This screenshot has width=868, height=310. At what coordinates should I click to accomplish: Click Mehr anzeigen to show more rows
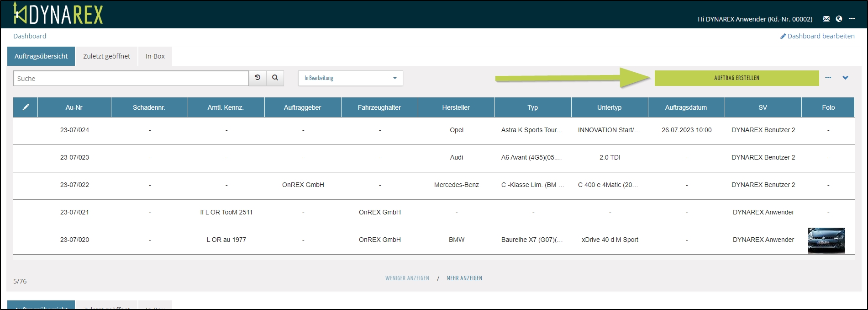[x=464, y=278]
